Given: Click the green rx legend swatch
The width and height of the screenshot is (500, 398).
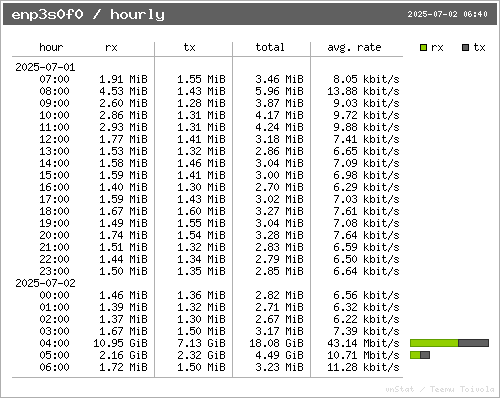Looking at the screenshot, I should (x=423, y=48).
